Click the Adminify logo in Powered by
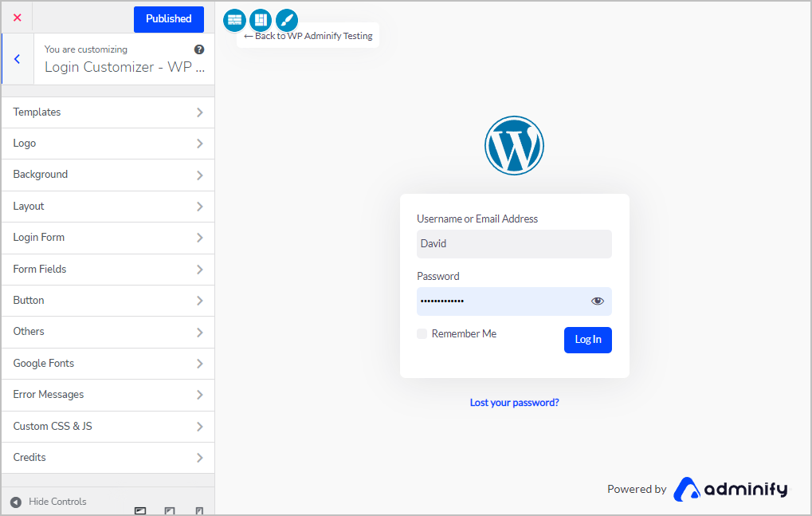Viewport: 812px width, 516px height. pos(731,489)
